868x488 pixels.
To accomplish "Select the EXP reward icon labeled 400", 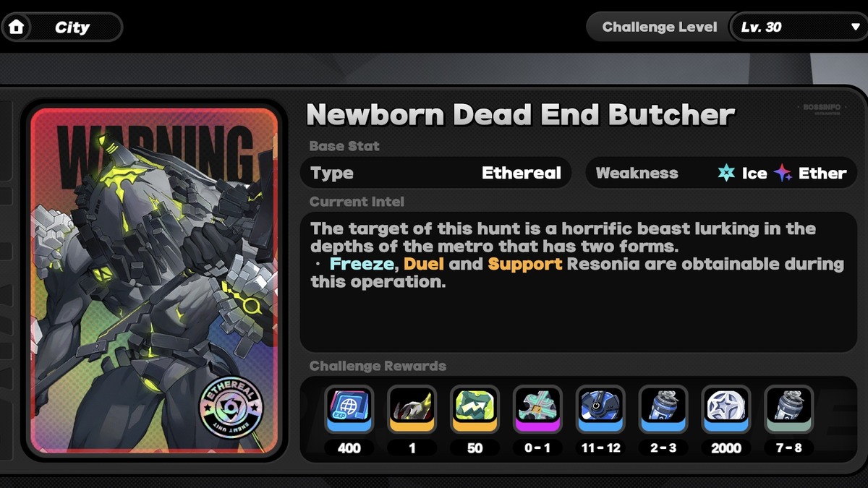I will 349,408.
